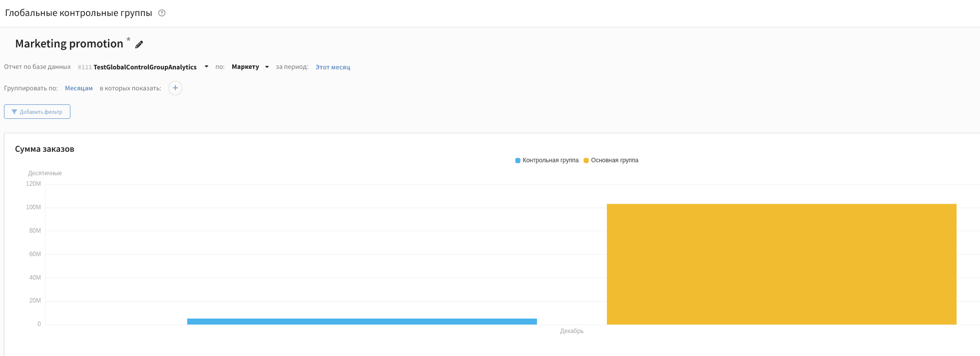Open the Этот месяц period link

(x=333, y=67)
